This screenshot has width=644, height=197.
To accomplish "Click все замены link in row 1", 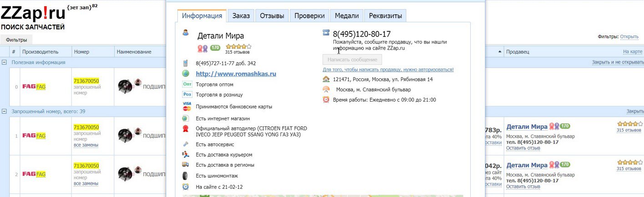I will [86, 145].
